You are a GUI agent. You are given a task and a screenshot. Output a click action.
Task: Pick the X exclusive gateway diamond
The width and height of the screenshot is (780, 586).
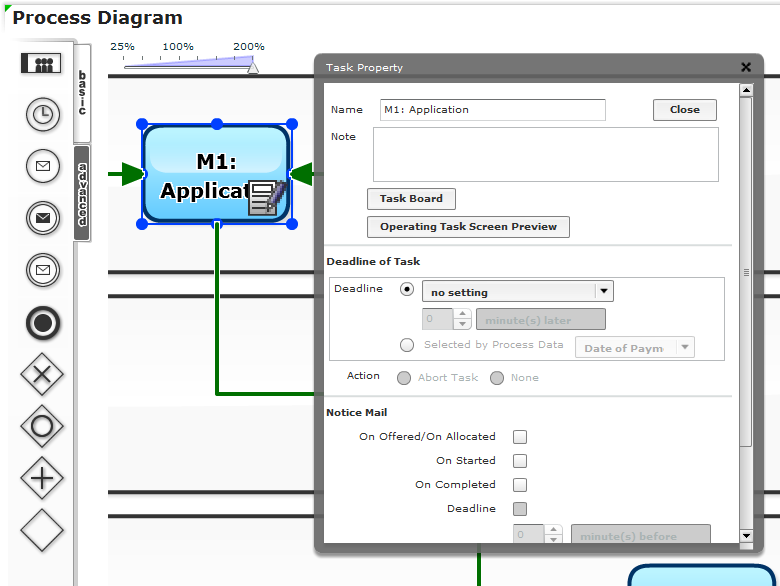[x=42, y=374]
